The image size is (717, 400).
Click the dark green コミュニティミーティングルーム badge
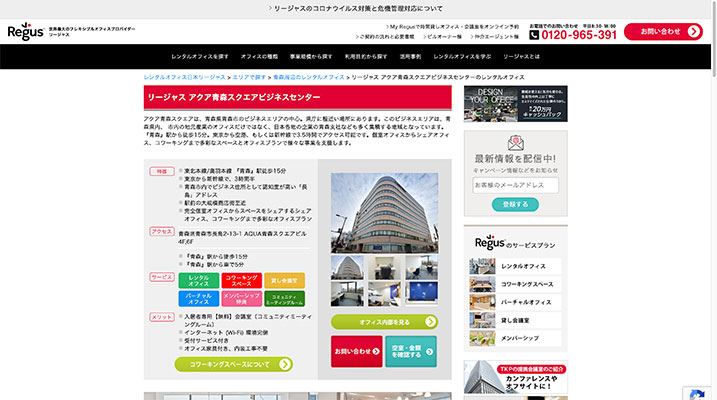click(x=284, y=299)
